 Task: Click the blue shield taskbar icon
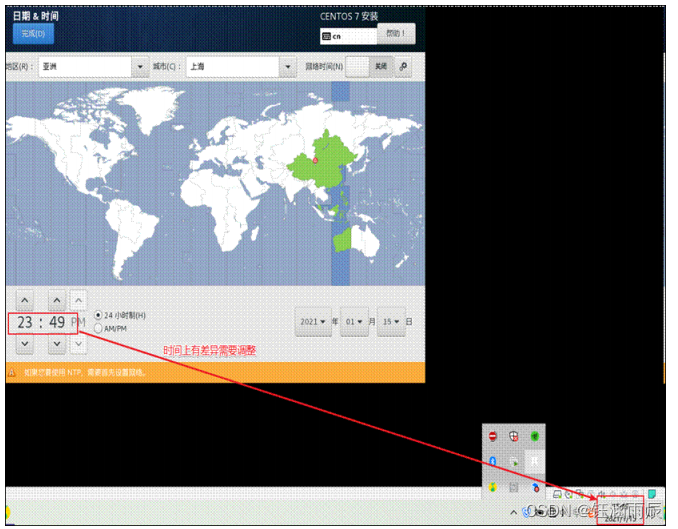pos(526,513)
